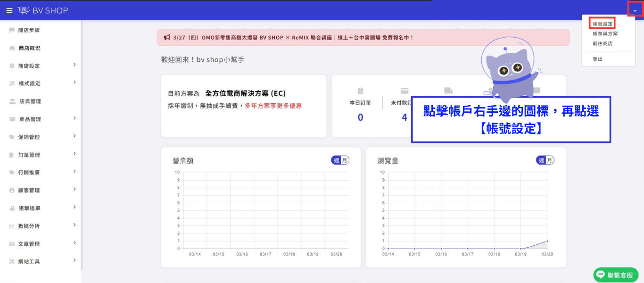Select 帳號設定 in the account menu
The width and height of the screenshot is (644, 283).
(603, 24)
